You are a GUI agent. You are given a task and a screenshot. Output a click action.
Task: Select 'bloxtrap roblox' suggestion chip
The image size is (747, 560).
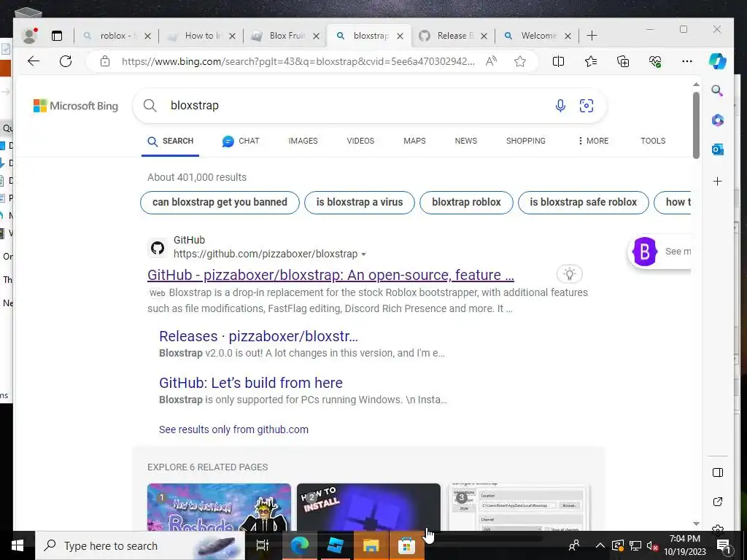tap(466, 203)
